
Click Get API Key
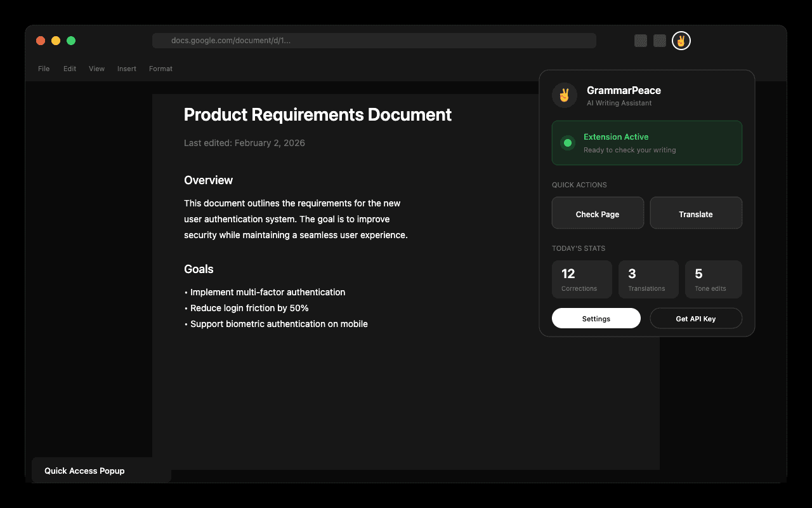pyautogui.click(x=696, y=317)
